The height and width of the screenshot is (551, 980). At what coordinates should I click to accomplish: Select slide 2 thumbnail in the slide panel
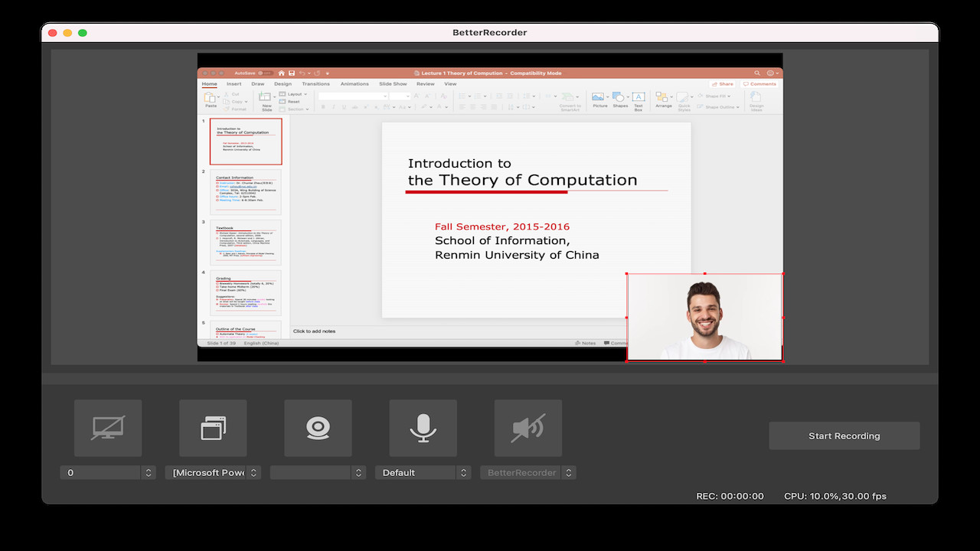[x=245, y=192]
